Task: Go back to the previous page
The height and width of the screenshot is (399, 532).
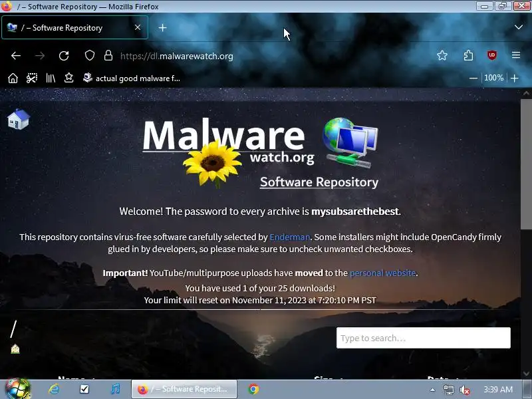Action: pos(16,56)
